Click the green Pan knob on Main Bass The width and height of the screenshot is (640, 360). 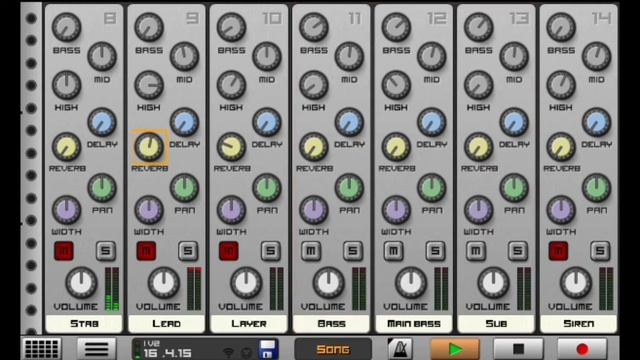[x=432, y=188]
